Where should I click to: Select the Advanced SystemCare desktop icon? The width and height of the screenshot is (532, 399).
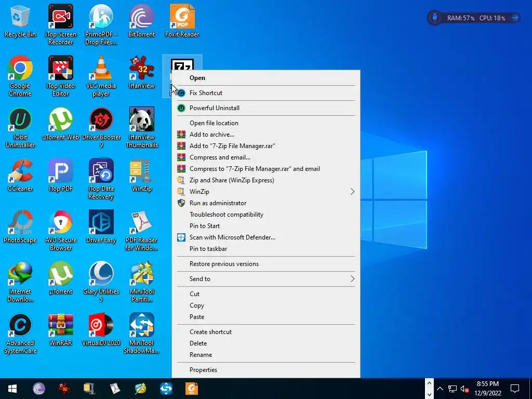20,334
